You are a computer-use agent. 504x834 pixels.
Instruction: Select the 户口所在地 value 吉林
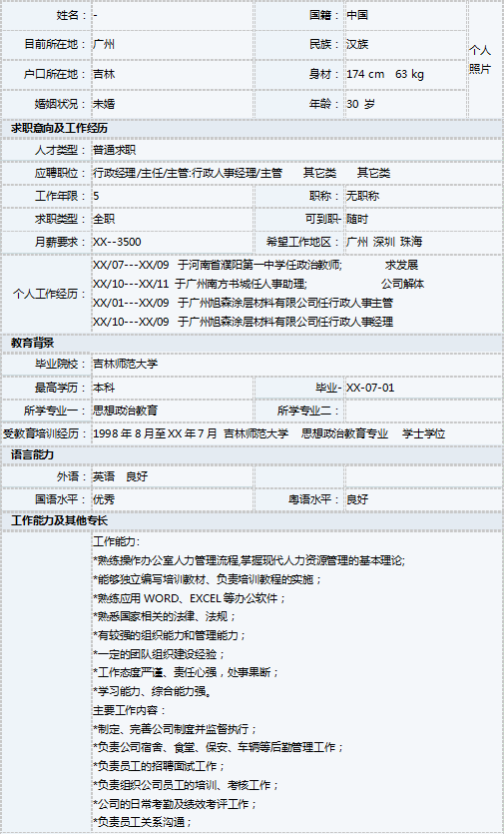coord(104,74)
